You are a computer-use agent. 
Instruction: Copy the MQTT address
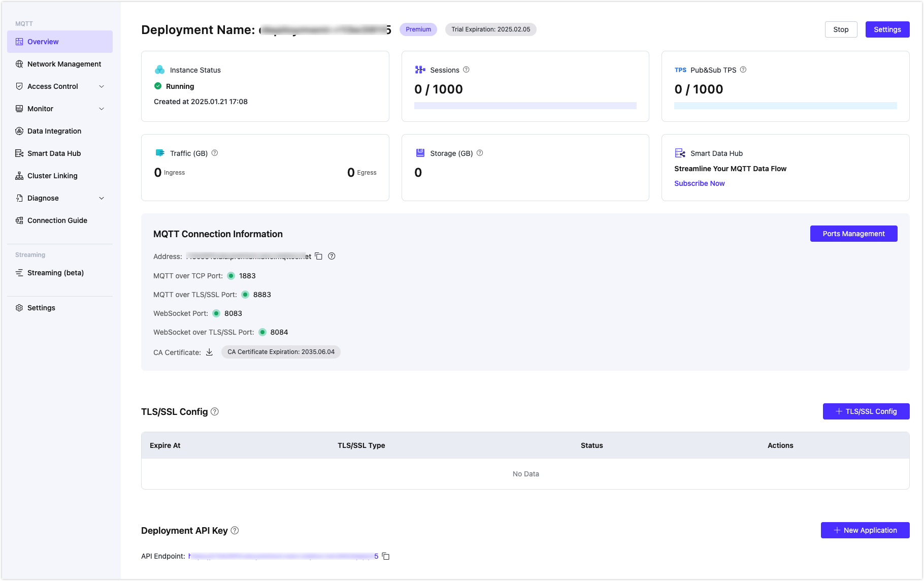pyautogui.click(x=318, y=256)
